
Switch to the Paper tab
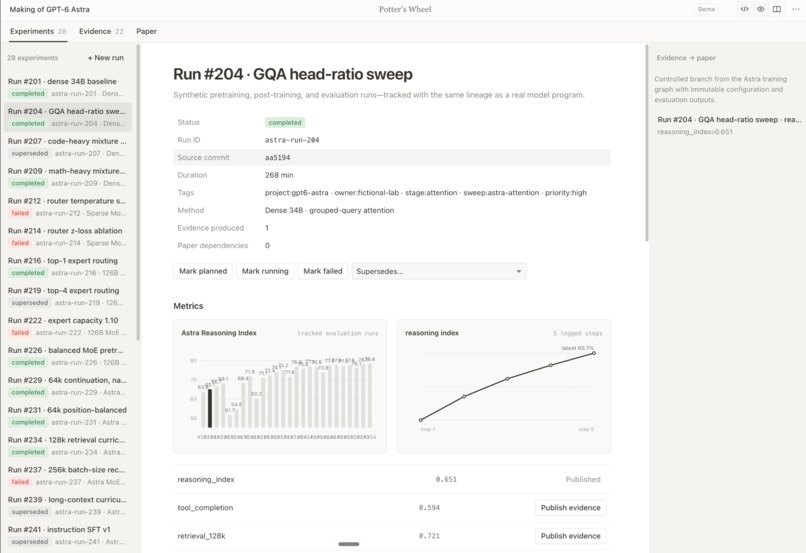click(146, 31)
